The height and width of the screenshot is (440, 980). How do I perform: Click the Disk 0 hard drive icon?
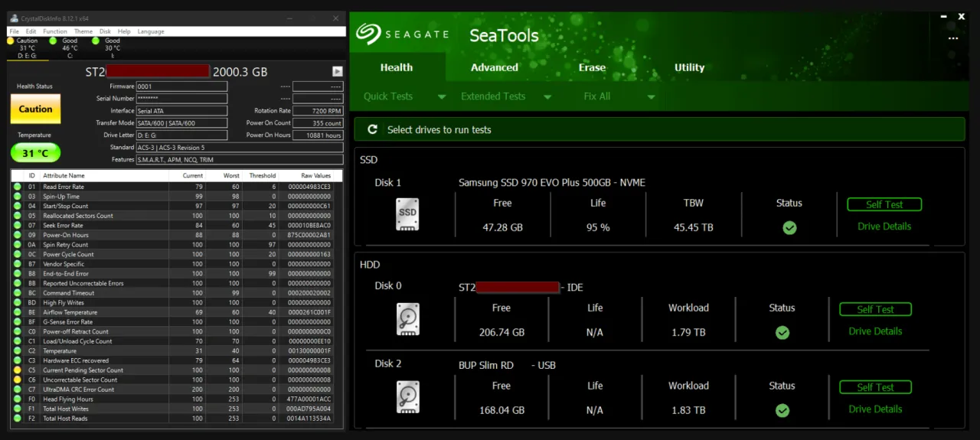click(x=407, y=318)
